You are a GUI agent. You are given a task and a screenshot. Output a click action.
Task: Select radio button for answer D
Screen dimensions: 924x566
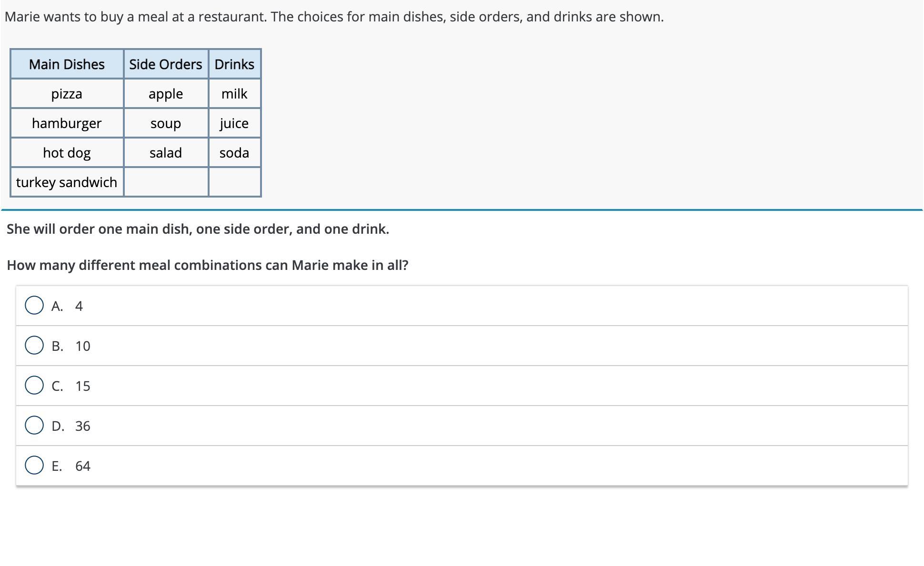coord(34,426)
